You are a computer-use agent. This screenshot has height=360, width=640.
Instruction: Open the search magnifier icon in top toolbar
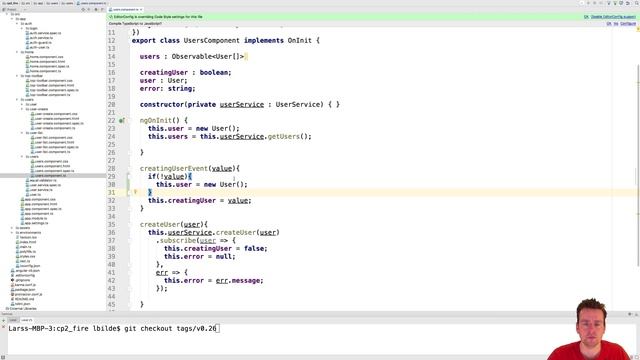coord(636,3)
